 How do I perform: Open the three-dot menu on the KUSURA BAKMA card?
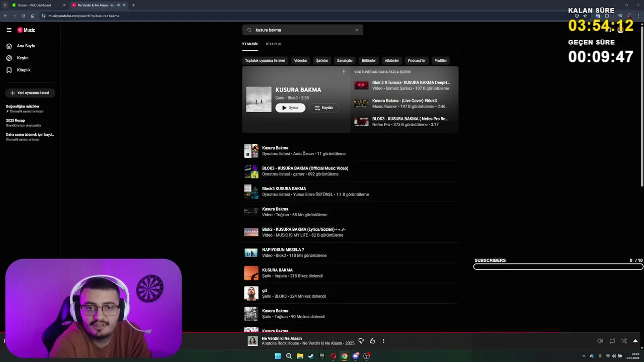coord(344,72)
